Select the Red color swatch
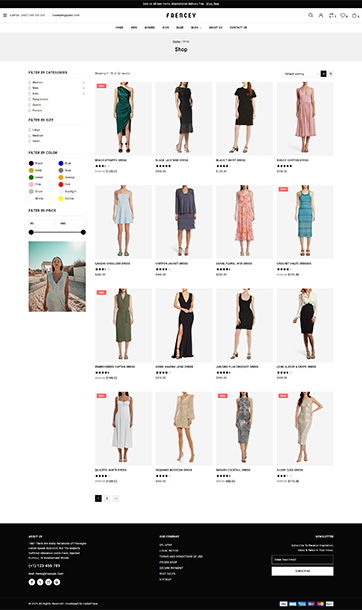 (61, 184)
